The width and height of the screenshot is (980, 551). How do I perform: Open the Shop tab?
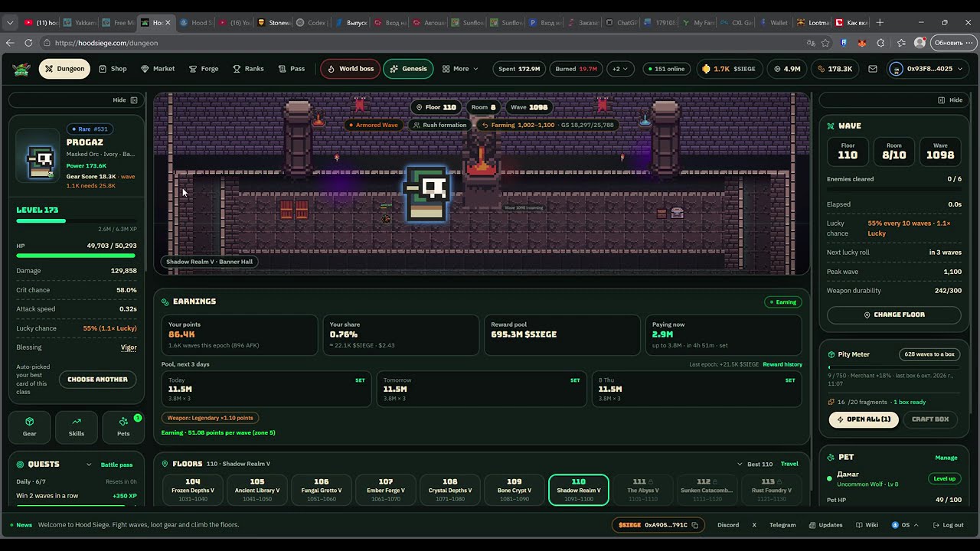point(113,69)
